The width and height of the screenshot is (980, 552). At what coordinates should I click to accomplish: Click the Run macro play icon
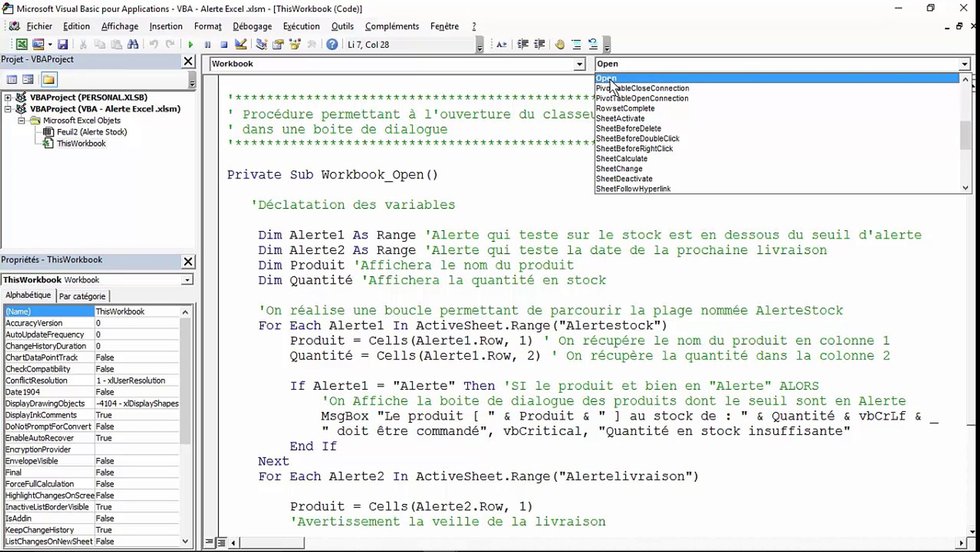(x=191, y=44)
